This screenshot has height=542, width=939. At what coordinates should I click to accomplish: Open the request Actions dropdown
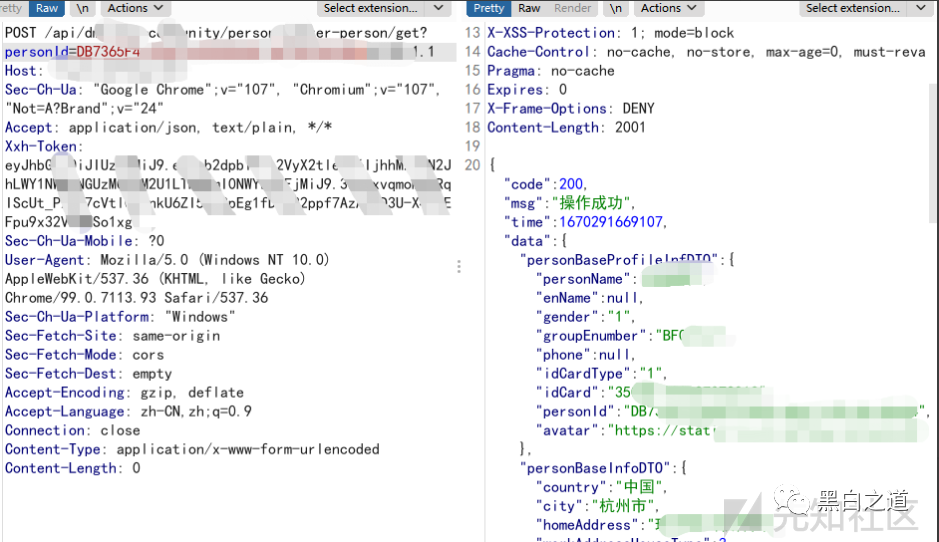click(x=134, y=8)
